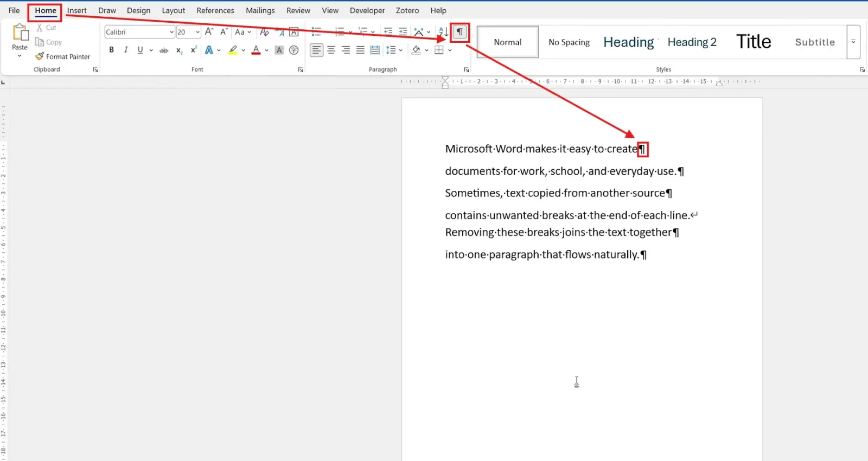The height and width of the screenshot is (461, 868).
Task: Expand the underline style dropdown arrow
Action: tap(151, 50)
